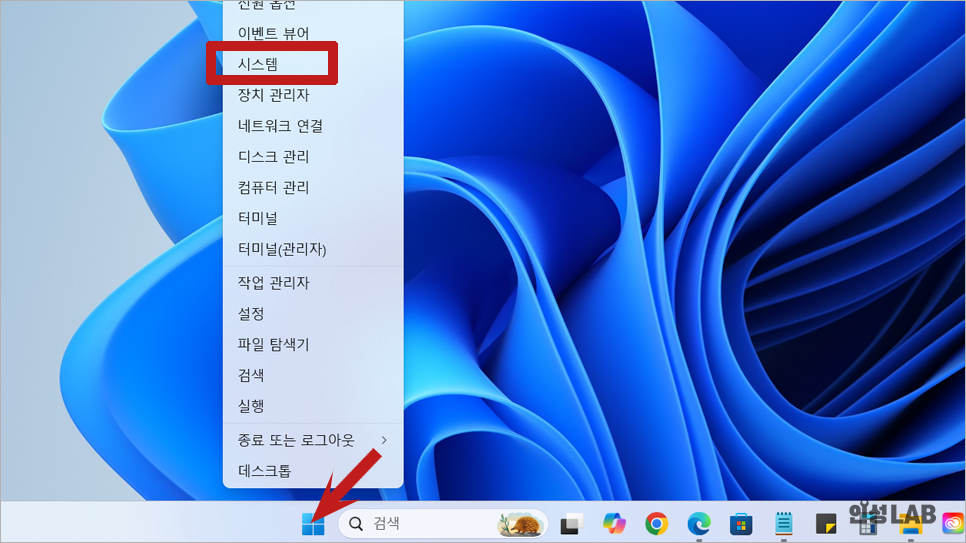Expand 종료 또는 로그아웃 submenu chevron
Image resolution: width=966 pixels, height=543 pixels.
point(384,440)
